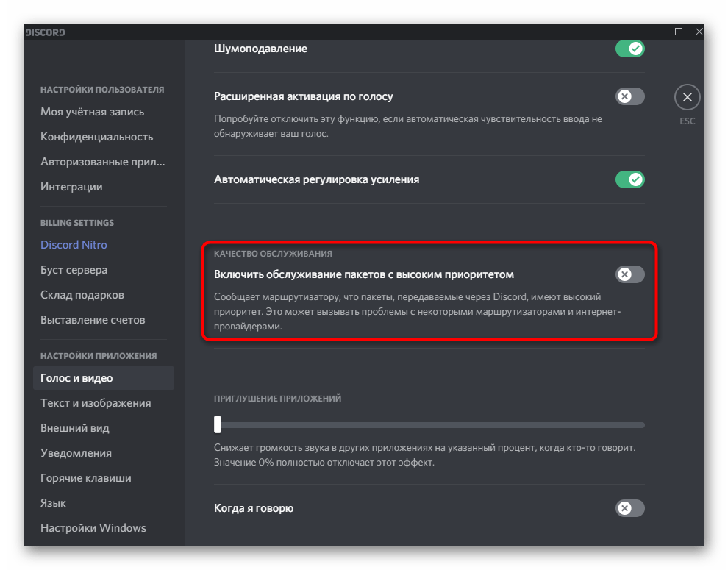Open Горячие клавиши settings
Viewport: 728px width, 570px height.
tap(86, 478)
